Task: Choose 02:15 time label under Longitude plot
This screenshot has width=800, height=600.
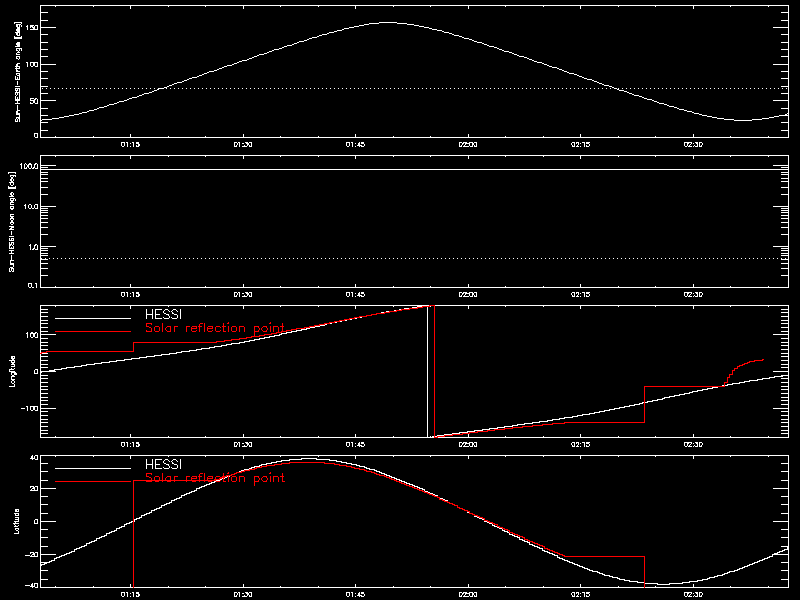Action: click(581, 445)
